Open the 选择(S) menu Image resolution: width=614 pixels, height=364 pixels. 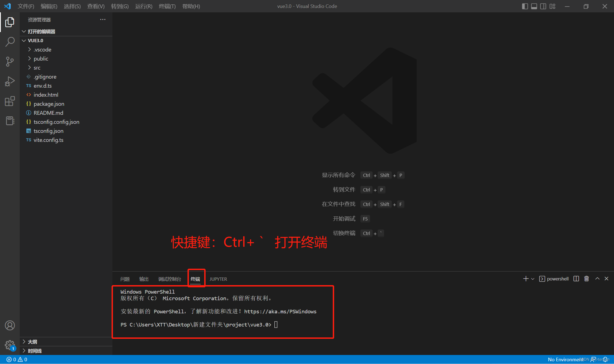click(72, 6)
